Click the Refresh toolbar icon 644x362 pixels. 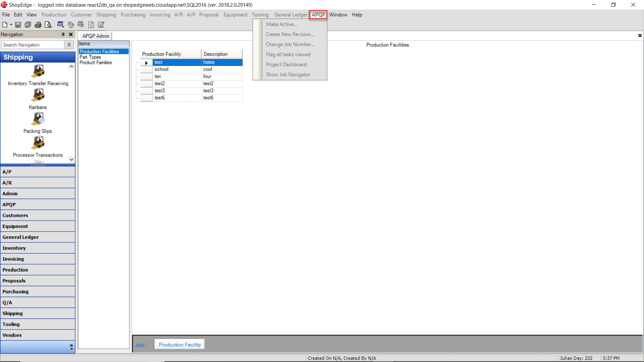click(x=91, y=24)
